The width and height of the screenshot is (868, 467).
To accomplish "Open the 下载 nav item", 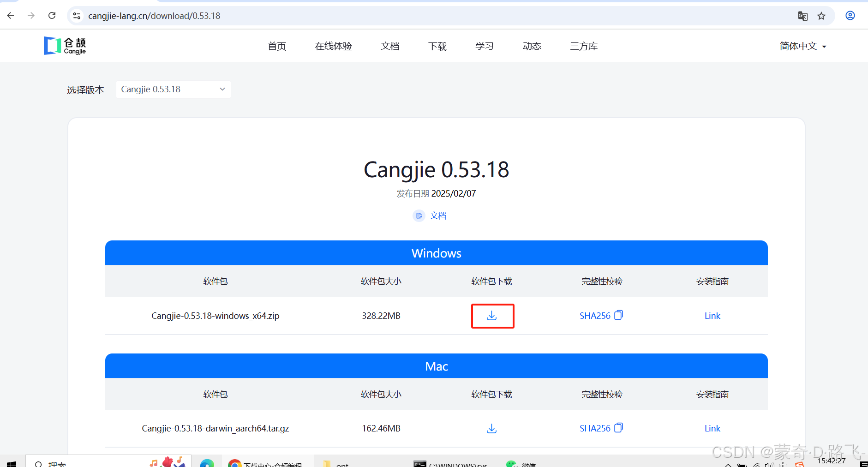I will [437, 46].
